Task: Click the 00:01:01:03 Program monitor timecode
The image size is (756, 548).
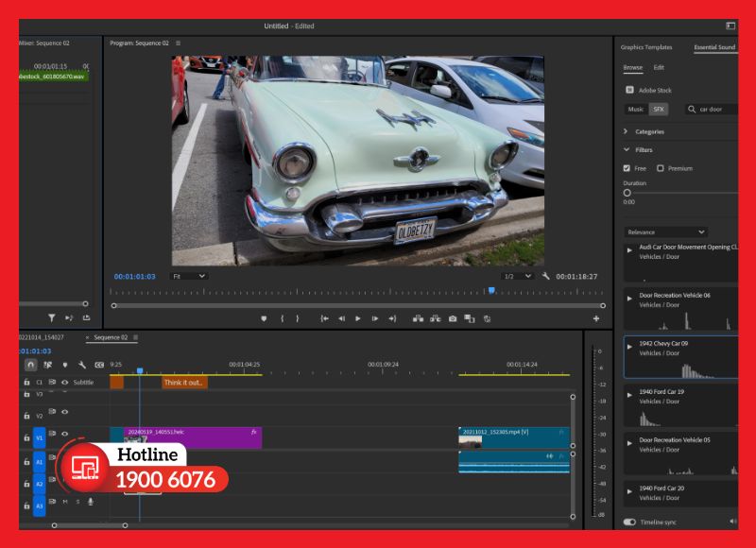Action: coord(134,276)
